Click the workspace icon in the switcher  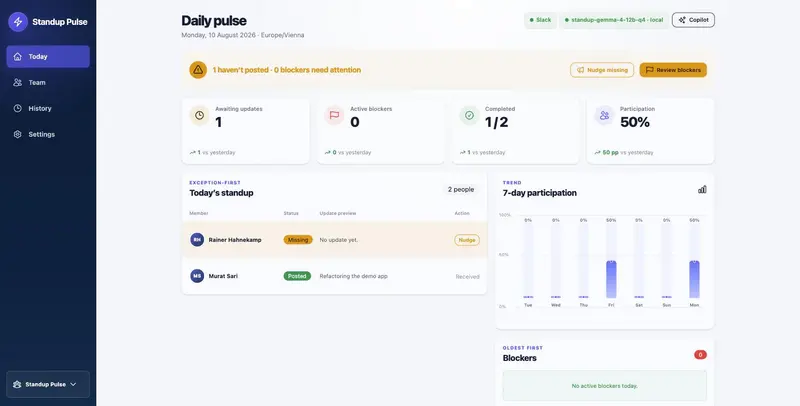(17, 385)
